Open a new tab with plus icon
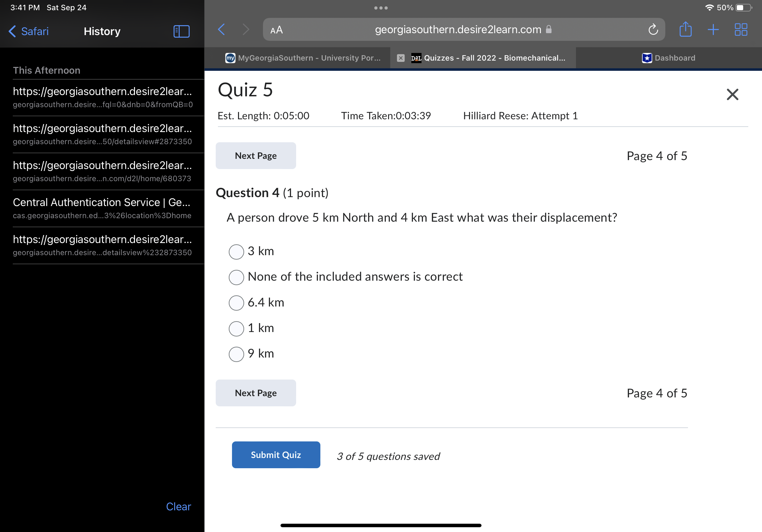The image size is (762, 532). 713,30
